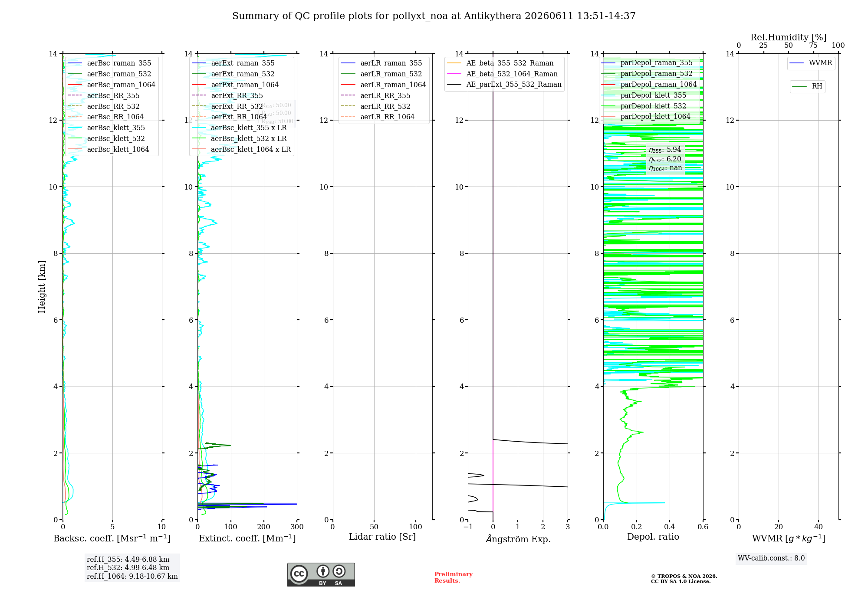This screenshot has height=590, width=868.
Task: Click the AE_beta_532_1064_Raman legend entry
Action: pyautogui.click(x=503, y=74)
